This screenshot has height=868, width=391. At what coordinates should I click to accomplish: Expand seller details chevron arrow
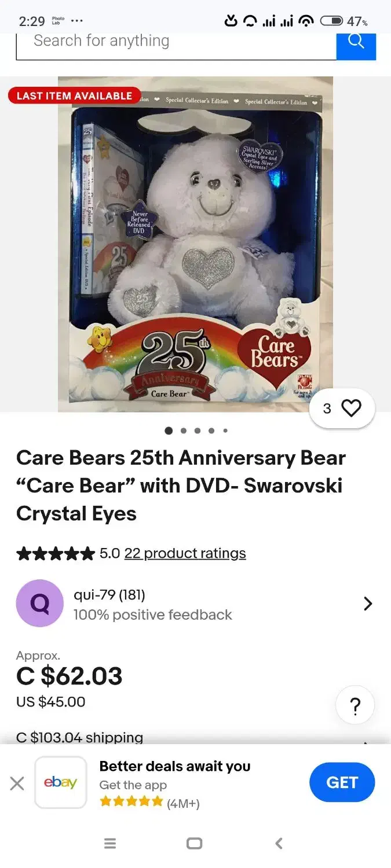coord(368,604)
